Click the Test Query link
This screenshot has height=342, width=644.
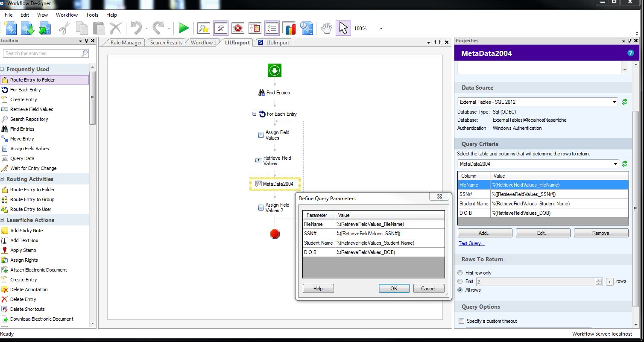tap(471, 243)
